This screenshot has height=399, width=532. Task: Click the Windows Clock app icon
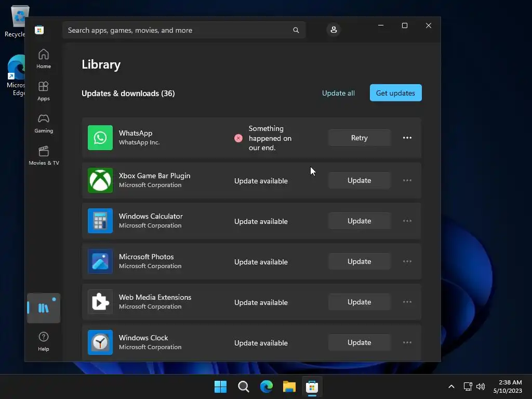tap(100, 342)
